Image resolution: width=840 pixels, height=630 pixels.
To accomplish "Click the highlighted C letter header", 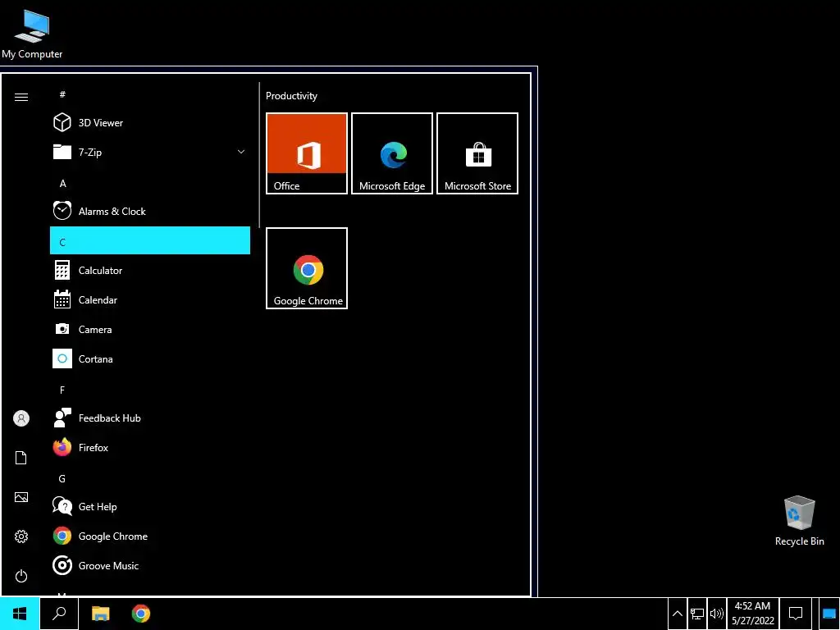I will point(150,240).
